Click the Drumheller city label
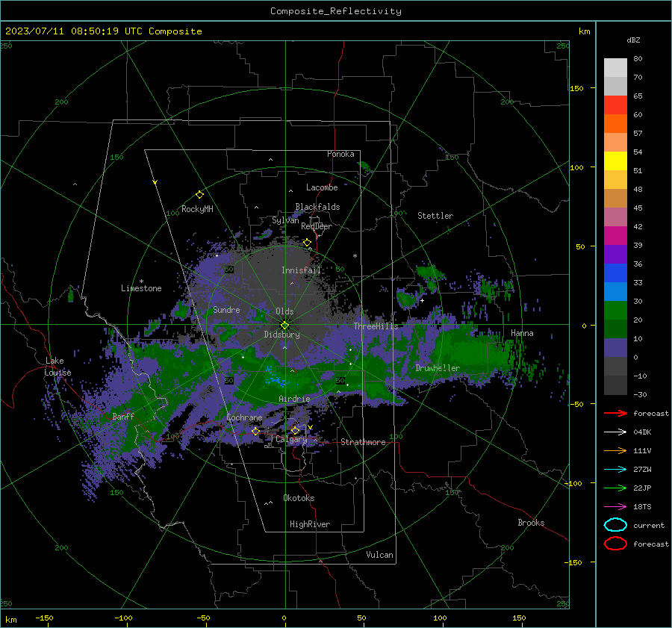 (438, 368)
